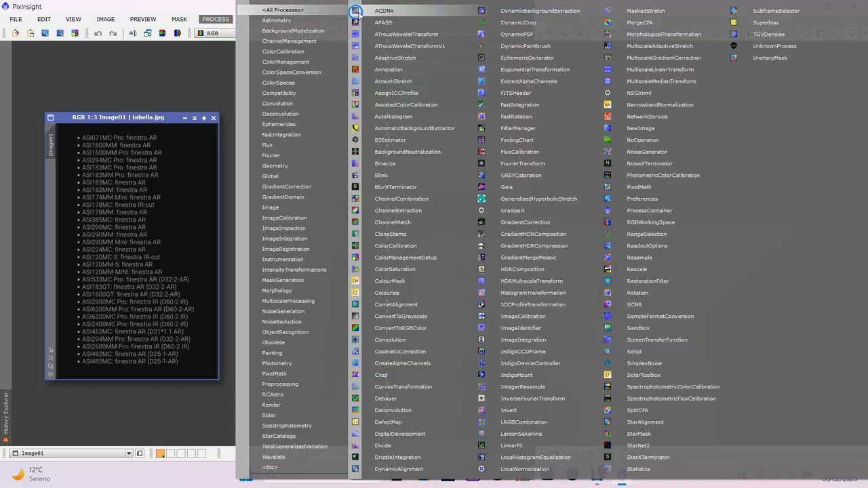Launch the GeneralizedHyperbolicStretch process
The width and height of the screenshot is (868, 488).
pos(538,199)
